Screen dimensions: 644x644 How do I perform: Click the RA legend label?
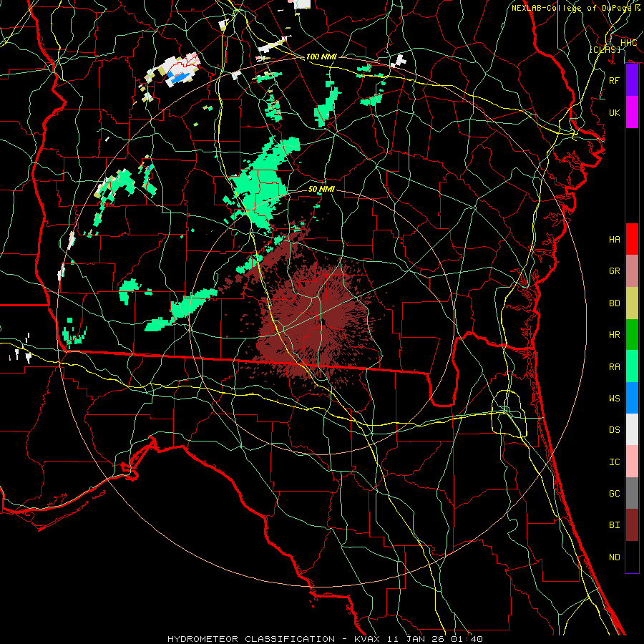click(615, 366)
